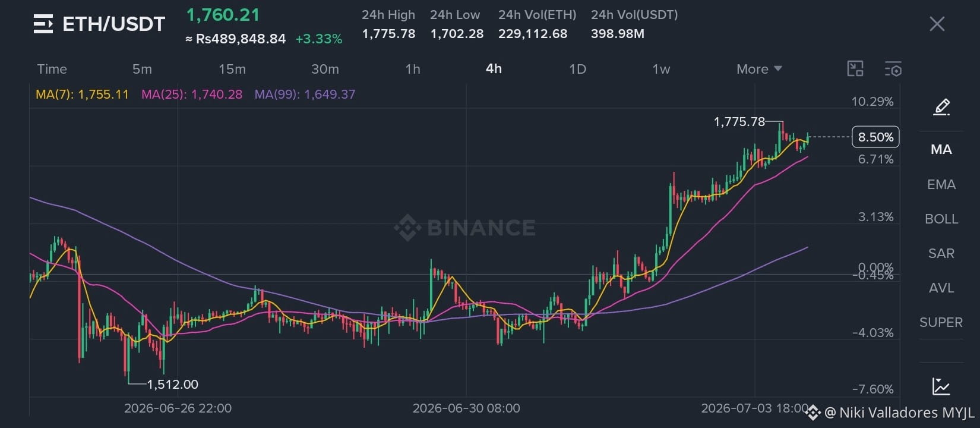Click the 24h Vol(USDT) value 398.98M

(x=618, y=34)
